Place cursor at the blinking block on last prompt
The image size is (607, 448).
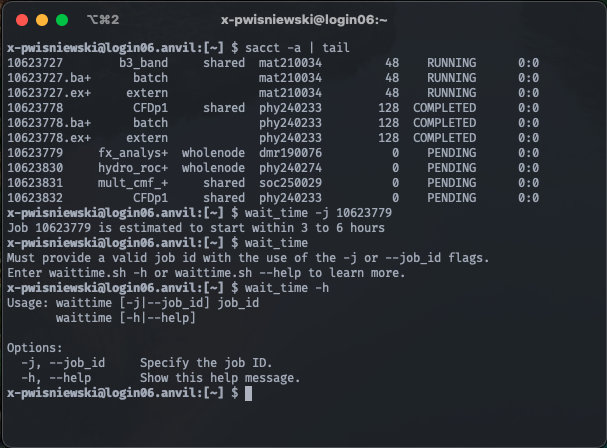pyautogui.click(x=249, y=393)
